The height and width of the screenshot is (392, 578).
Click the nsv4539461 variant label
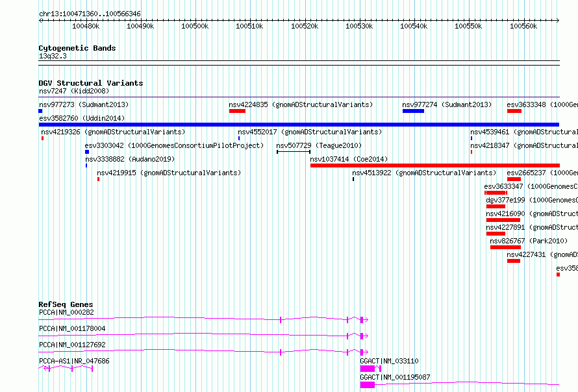(524, 132)
